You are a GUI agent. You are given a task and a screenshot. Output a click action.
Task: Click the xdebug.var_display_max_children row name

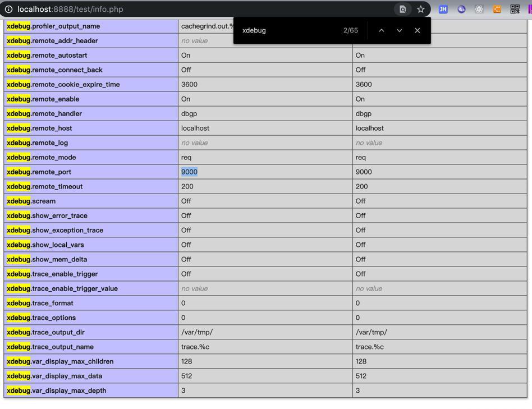(60, 361)
